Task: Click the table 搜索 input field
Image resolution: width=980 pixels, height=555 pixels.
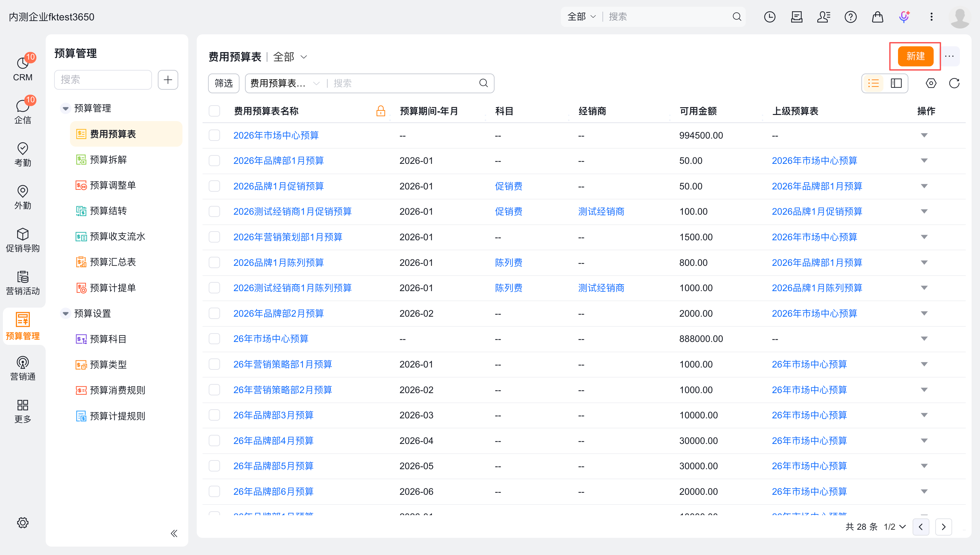Action: tap(403, 83)
